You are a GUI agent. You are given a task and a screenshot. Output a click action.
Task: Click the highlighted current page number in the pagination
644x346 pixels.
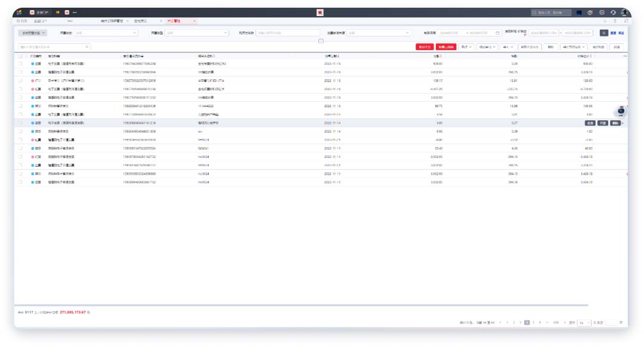click(x=527, y=323)
